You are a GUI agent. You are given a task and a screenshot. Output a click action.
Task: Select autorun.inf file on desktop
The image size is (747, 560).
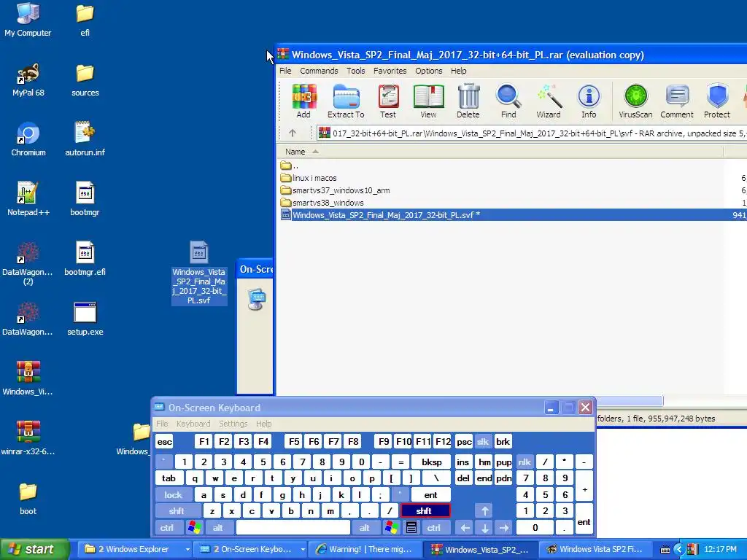point(85,139)
